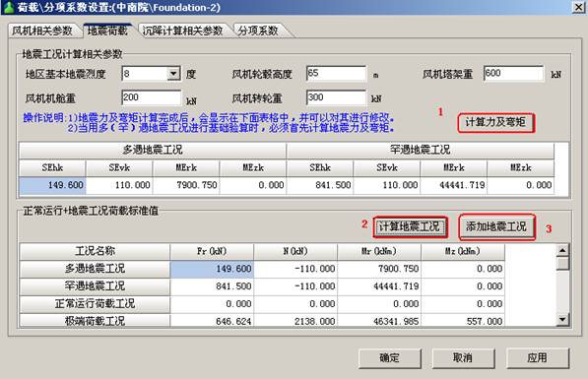Select the 罕遇地震工况 MErk cell 44441.719
This screenshot has width=588, height=379.
coord(454,185)
